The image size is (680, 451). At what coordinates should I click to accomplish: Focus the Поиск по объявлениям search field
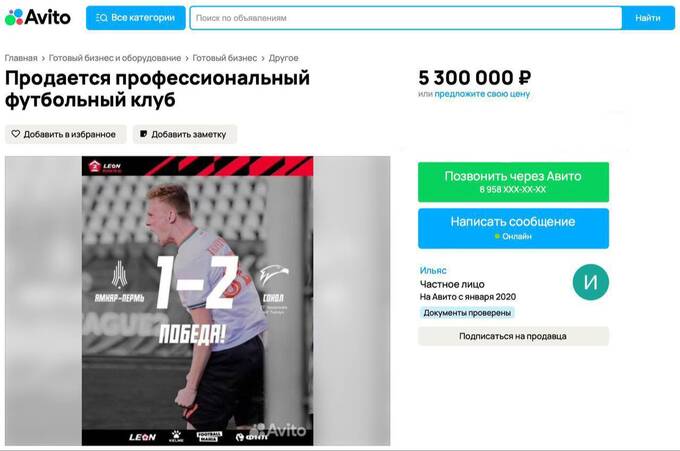405,18
